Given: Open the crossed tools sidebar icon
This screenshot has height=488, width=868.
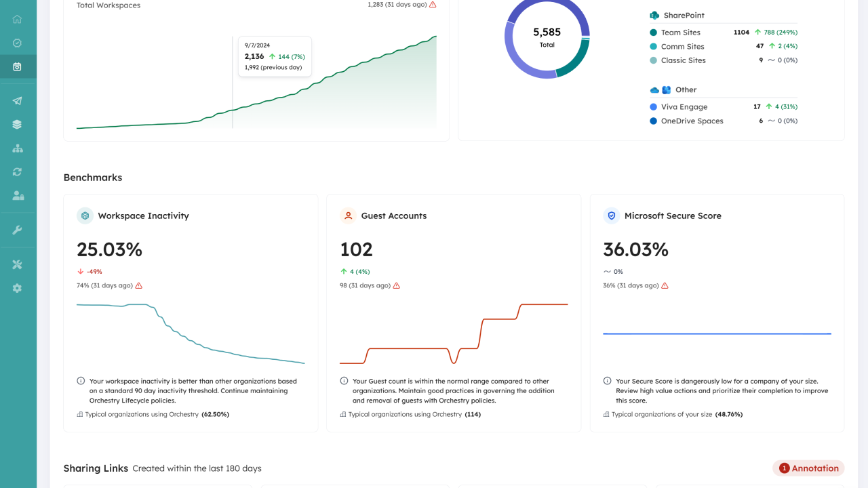Looking at the screenshot, I should (17, 264).
